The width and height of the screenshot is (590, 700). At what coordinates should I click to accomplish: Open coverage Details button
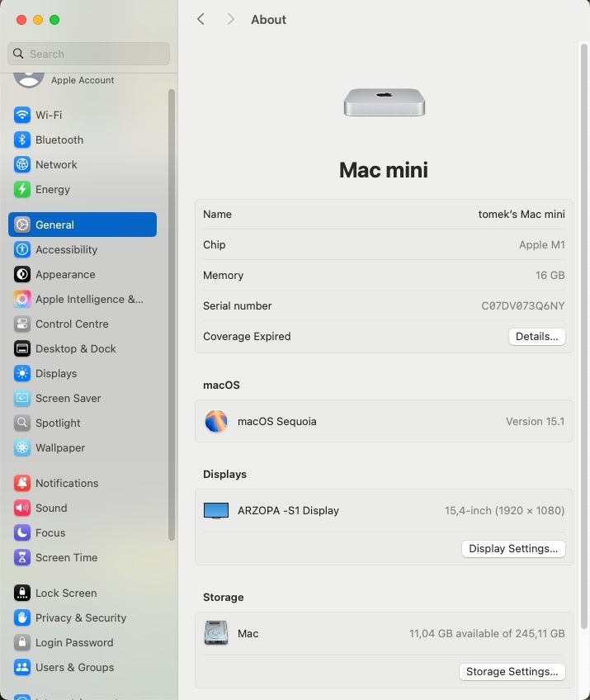tap(537, 337)
